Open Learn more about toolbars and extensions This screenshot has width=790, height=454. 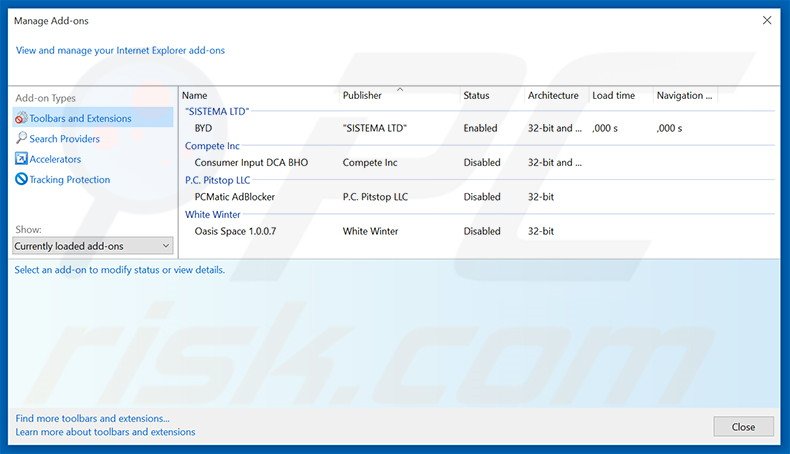(x=105, y=432)
